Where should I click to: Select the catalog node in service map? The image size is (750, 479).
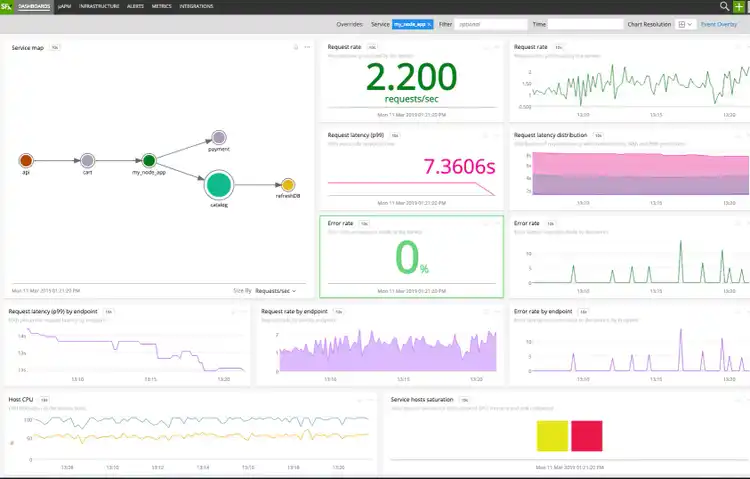point(218,184)
